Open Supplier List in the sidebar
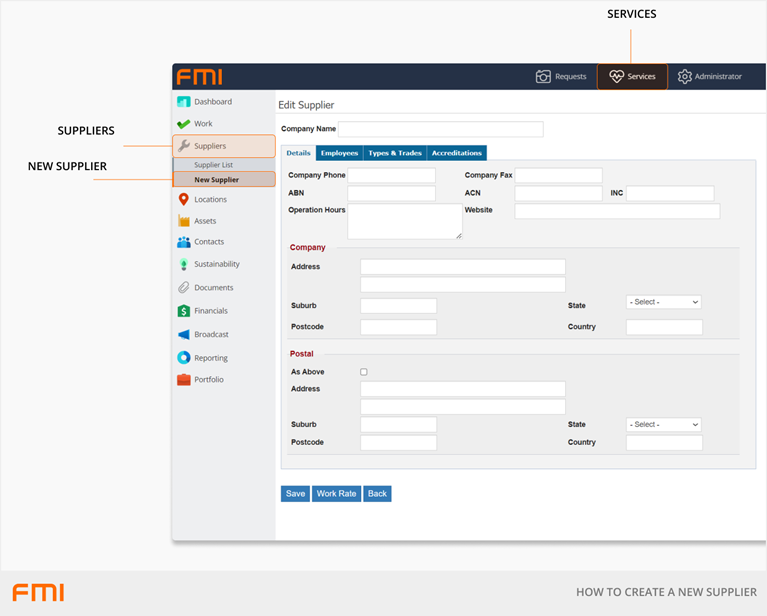Screen dimensions: 767x616 pos(213,165)
